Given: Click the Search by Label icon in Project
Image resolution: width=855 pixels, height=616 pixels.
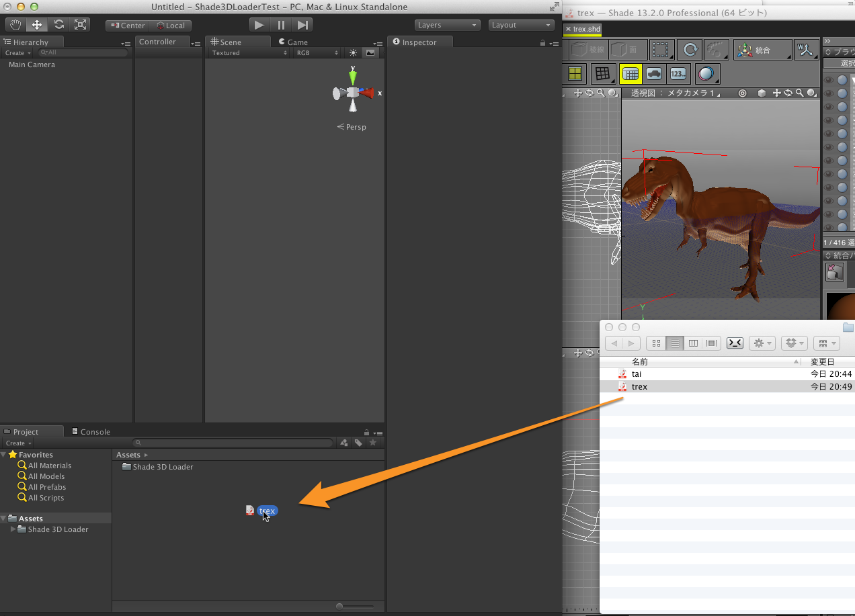Looking at the screenshot, I should click(359, 443).
